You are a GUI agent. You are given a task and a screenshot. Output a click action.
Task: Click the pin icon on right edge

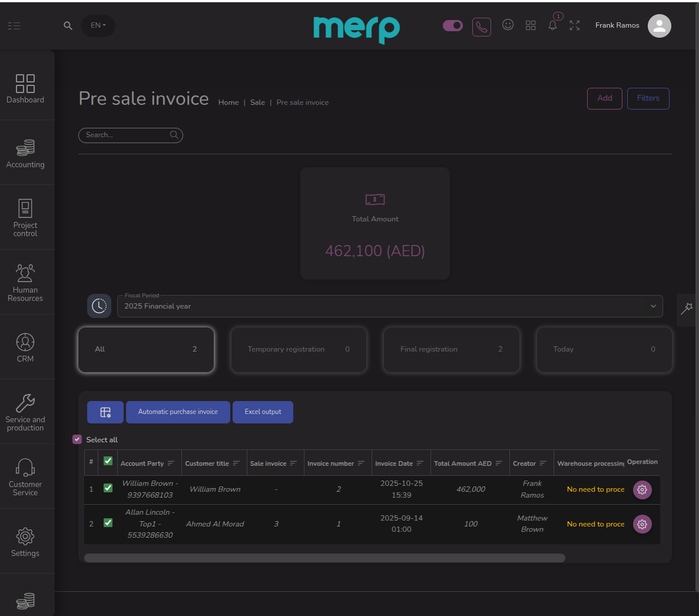coord(687,309)
